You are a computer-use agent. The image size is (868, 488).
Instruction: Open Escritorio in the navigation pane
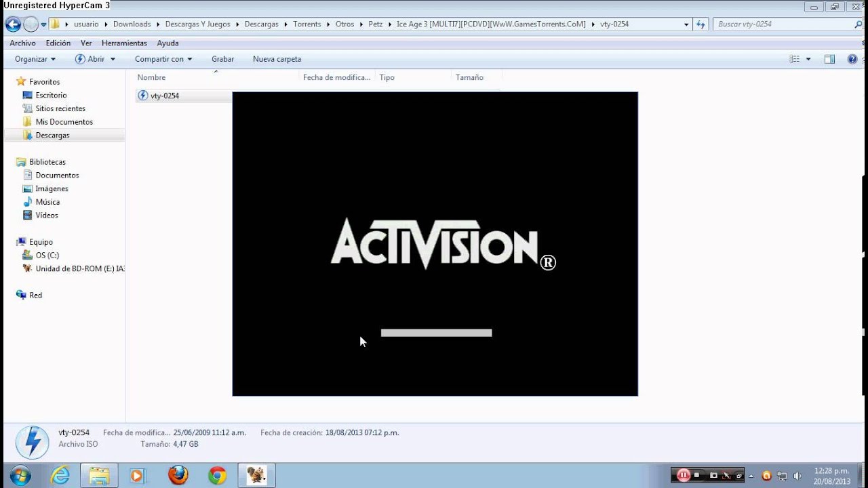click(51, 95)
